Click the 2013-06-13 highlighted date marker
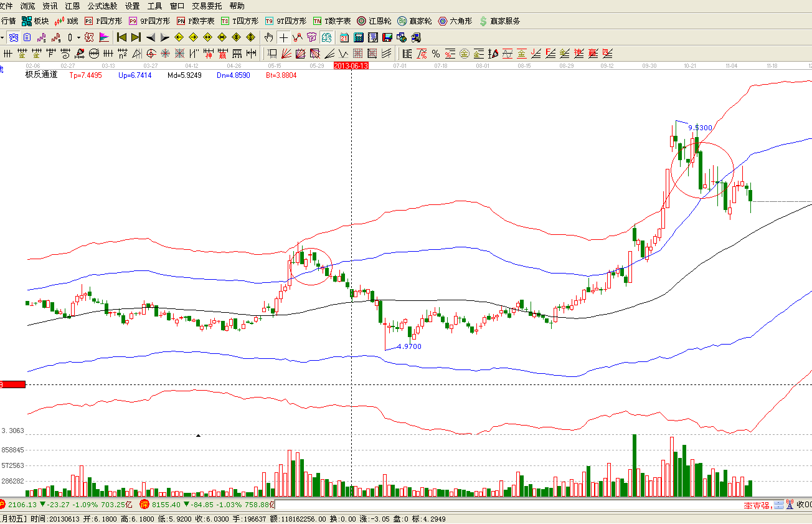 (x=351, y=65)
